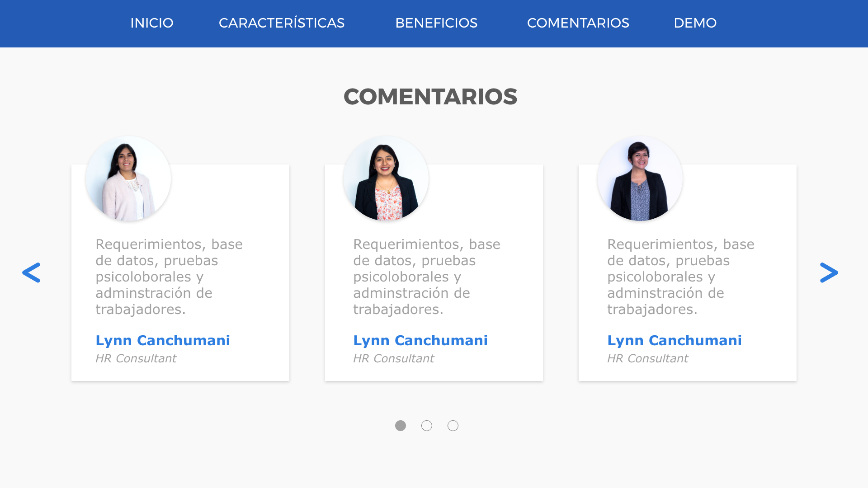868x488 pixels.
Task: Click HR Consultant label in third card
Action: point(647,358)
